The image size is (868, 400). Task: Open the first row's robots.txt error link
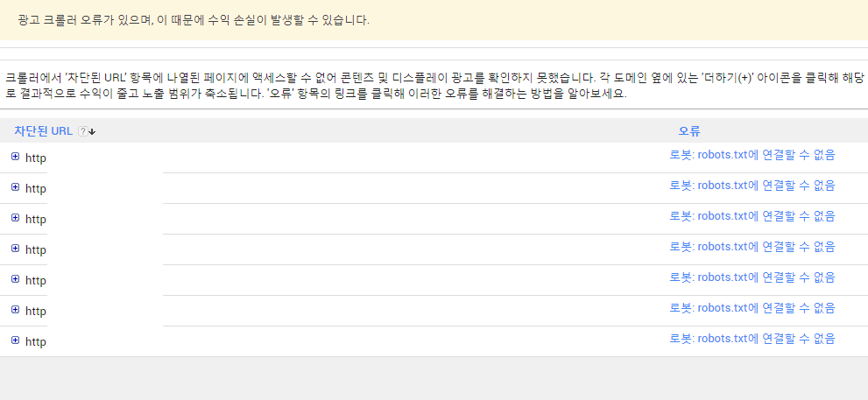click(752, 155)
